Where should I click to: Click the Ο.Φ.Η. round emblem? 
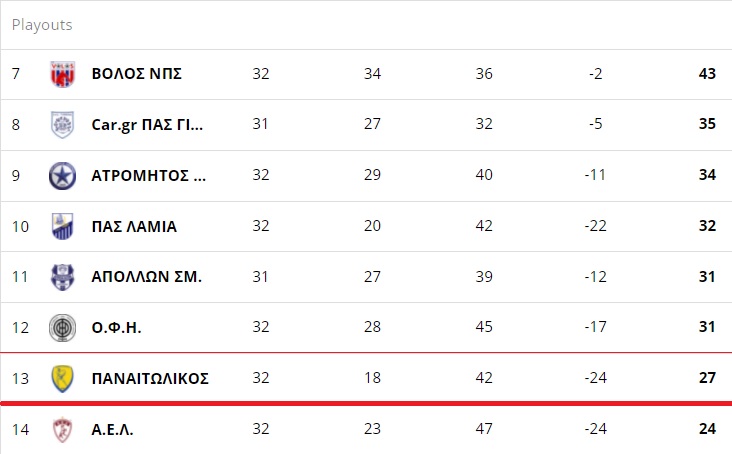pyautogui.click(x=62, y=328)
